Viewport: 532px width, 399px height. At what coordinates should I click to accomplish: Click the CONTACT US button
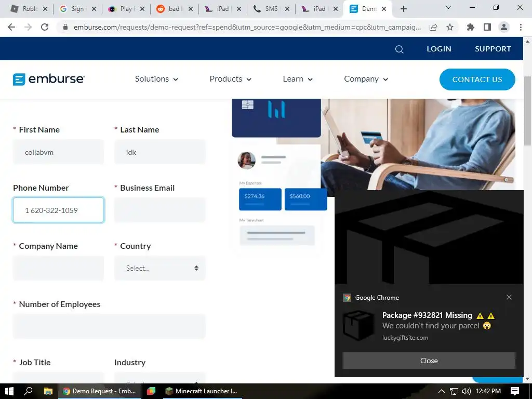(477, 79)
